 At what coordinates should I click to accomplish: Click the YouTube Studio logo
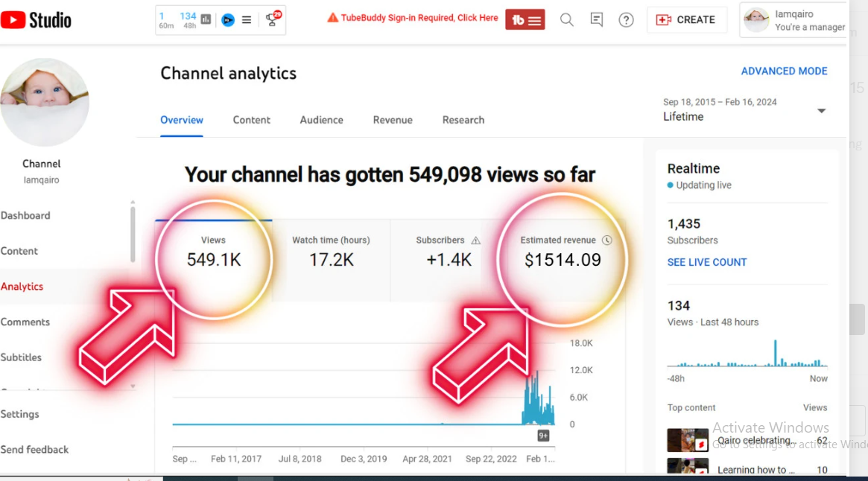point(36,20)
